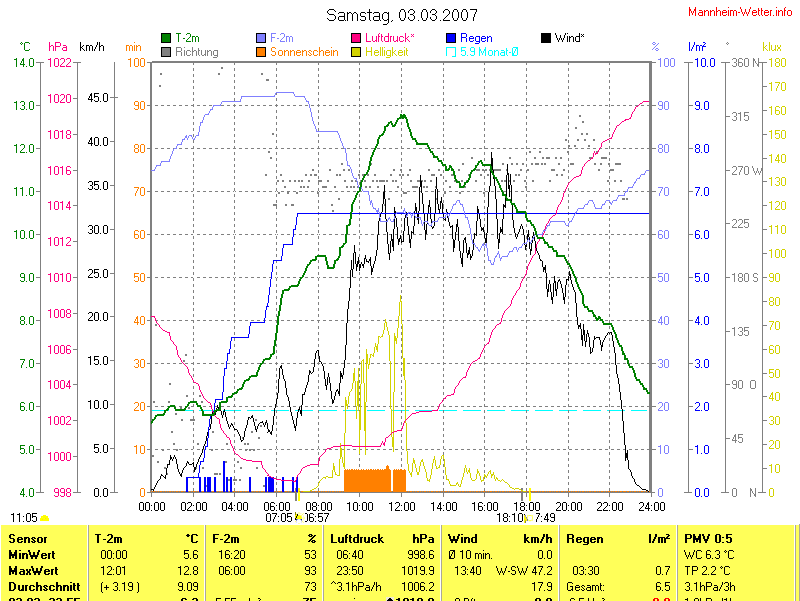Click the Gesamt: rain total label

click(585, 587)
